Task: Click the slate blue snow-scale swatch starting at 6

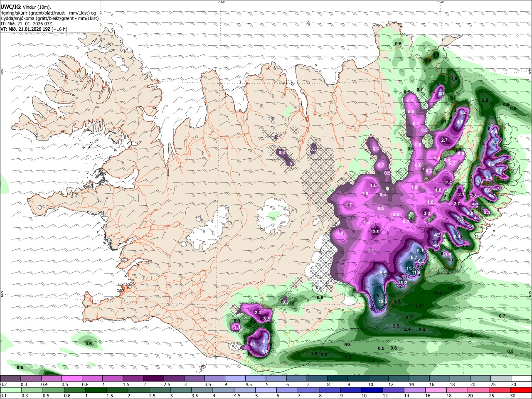Action: point(296,378)
